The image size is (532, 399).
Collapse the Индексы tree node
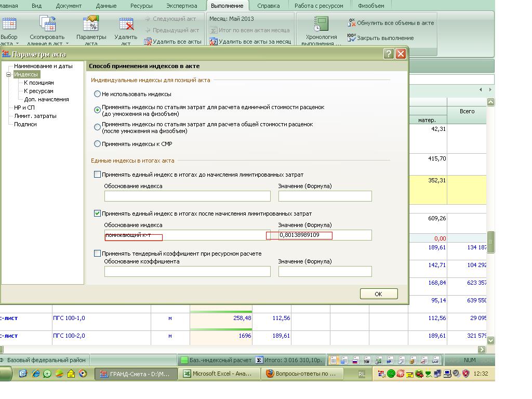tap(9, 74)
